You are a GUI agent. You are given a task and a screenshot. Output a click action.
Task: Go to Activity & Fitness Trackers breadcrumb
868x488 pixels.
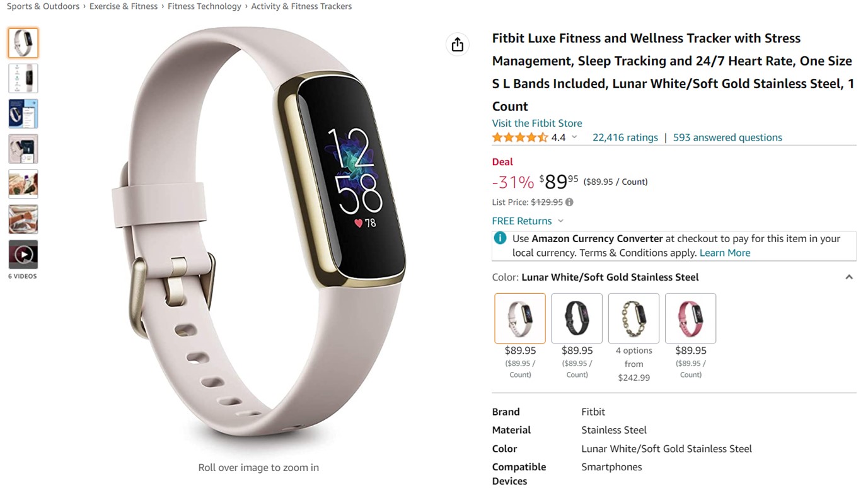pos(301,6)
